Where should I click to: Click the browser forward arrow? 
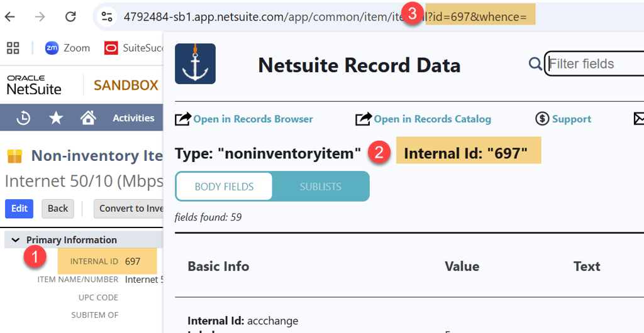coord(40,16)
